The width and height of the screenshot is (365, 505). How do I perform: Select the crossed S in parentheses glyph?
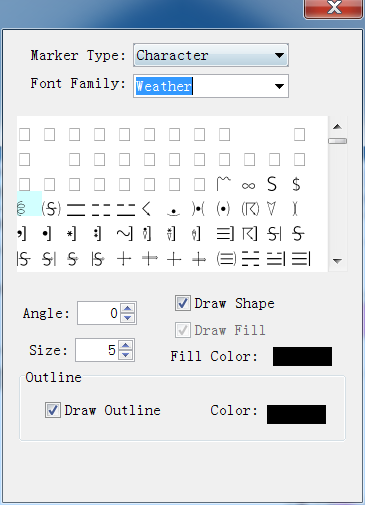(51, 209)
